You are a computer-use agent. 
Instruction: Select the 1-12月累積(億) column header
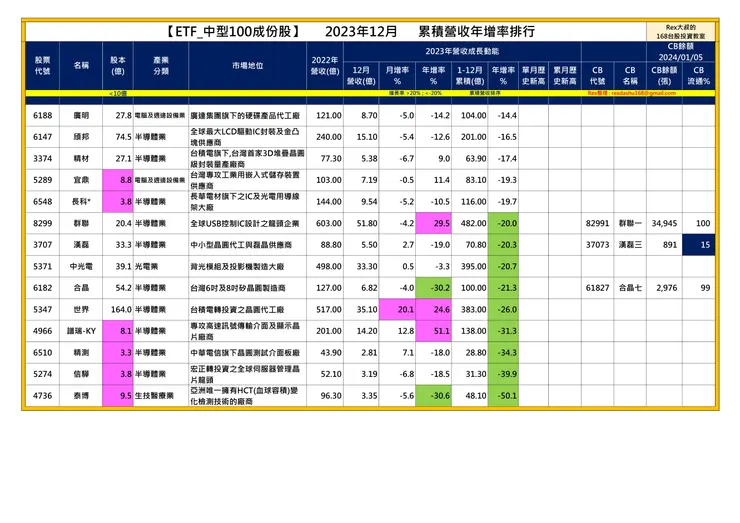pyautogui.click(x=470, y=76)
